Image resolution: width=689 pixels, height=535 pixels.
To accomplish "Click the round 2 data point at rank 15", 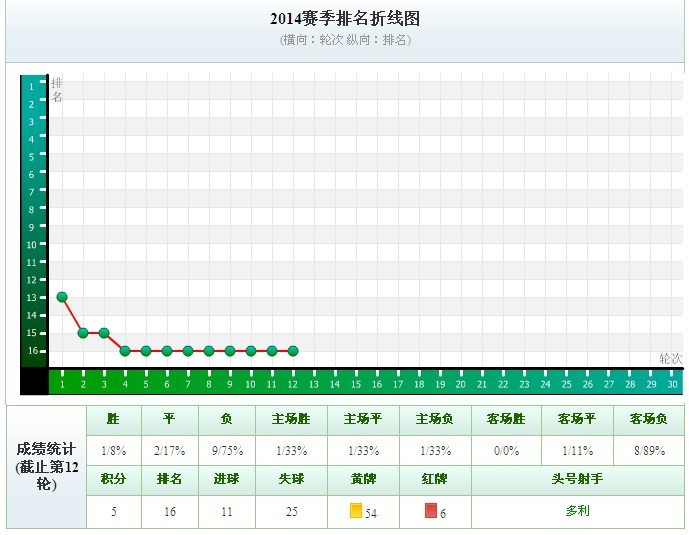I will [83, 333].
